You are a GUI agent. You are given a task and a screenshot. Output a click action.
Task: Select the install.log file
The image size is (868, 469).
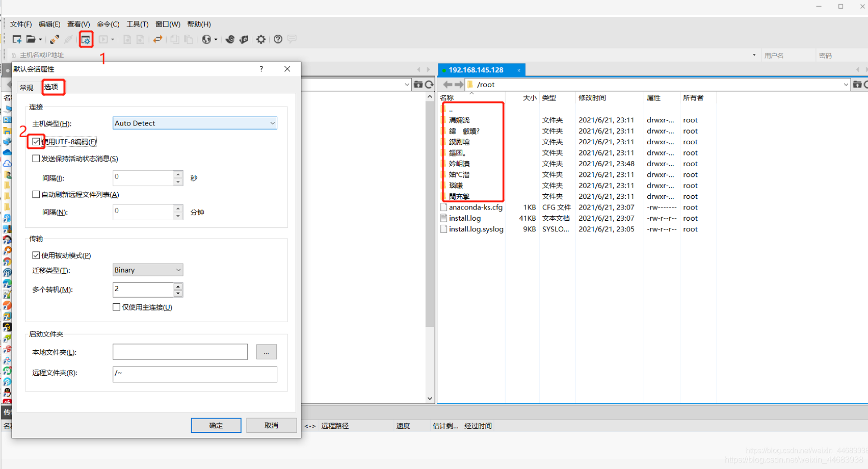465,218
